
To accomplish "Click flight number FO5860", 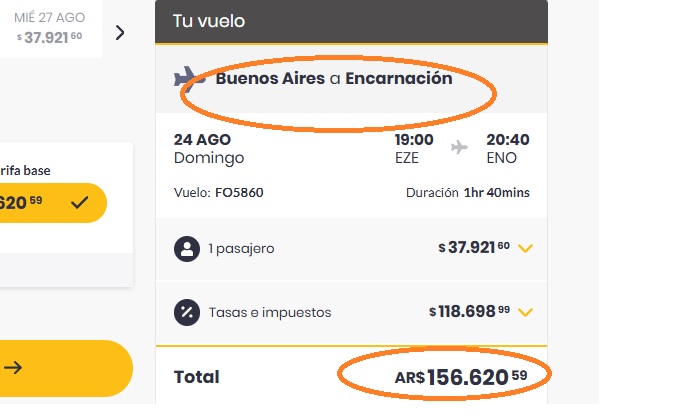I will click(x=239, y=193).
